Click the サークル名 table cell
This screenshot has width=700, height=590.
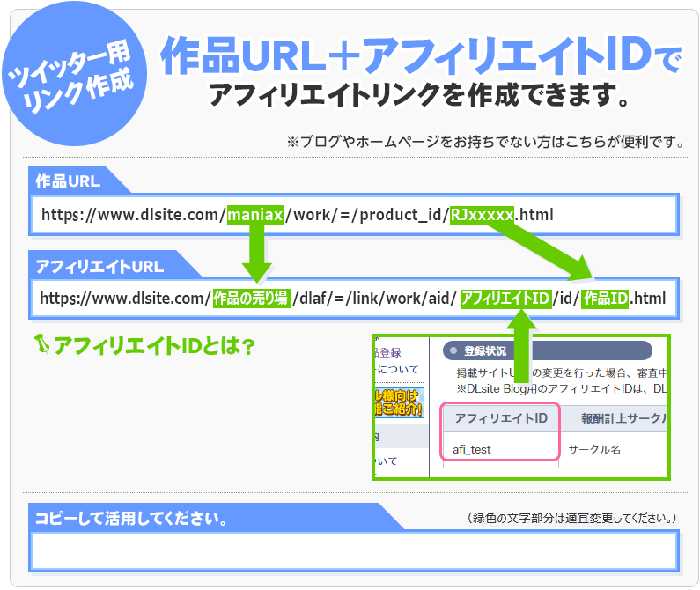point(594,449)
